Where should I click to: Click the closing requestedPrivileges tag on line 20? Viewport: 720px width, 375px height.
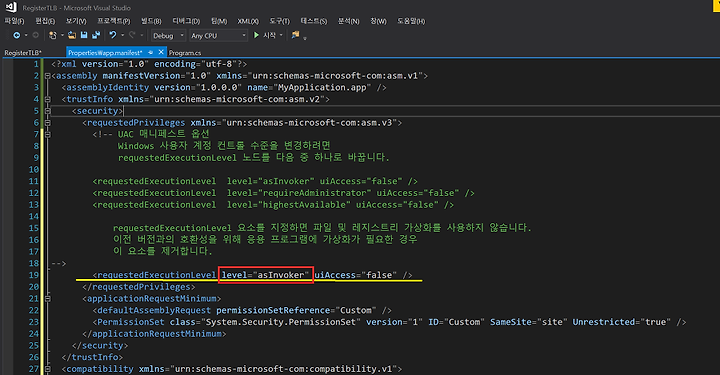(x=139, y=287)
